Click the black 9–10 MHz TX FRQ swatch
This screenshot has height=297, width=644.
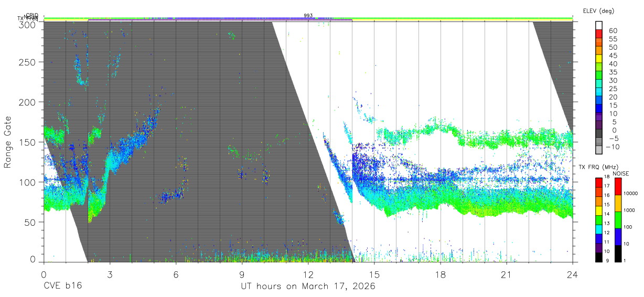599,257
